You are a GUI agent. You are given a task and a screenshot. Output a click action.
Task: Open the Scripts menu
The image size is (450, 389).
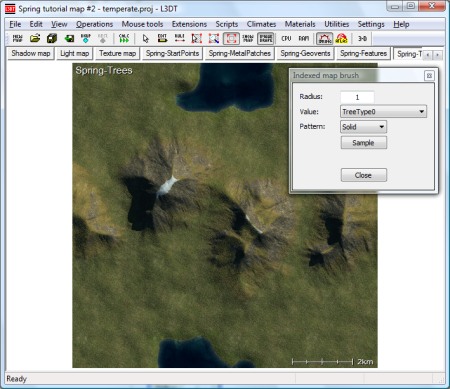click(227, 24)
